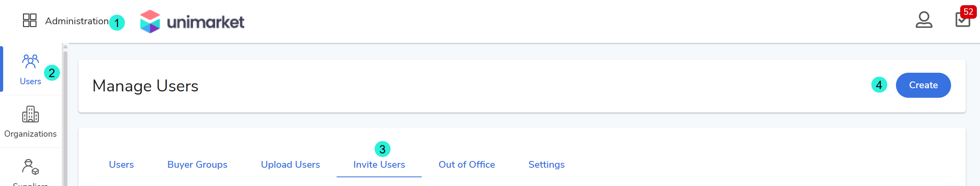Open the Administration grid menu icon

point(30,20)
